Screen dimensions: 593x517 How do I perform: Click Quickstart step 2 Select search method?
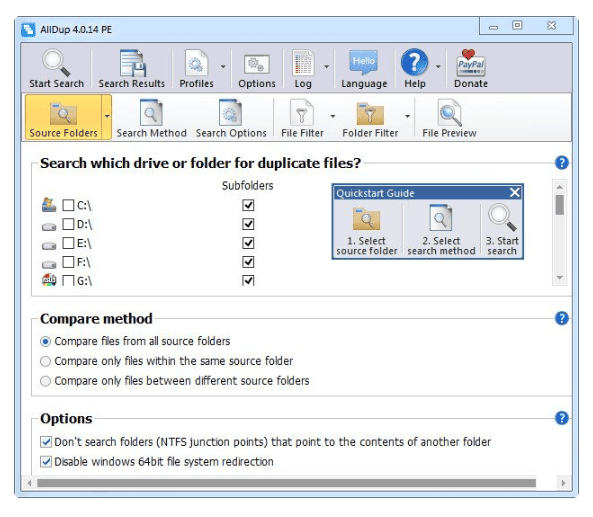point(441,230)
